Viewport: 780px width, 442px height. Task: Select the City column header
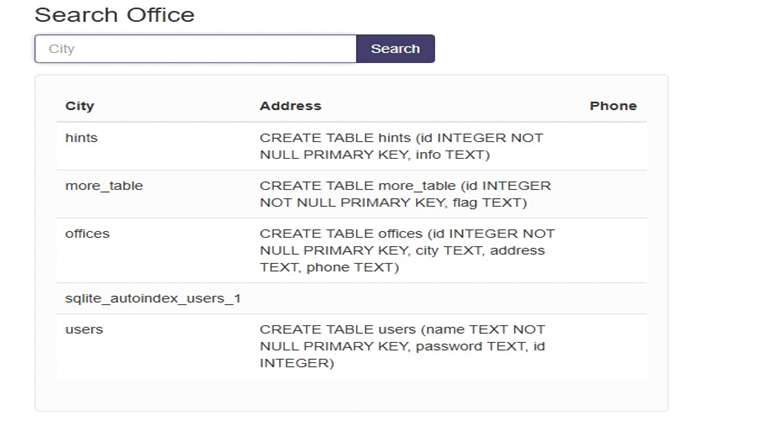coord(80,106)
